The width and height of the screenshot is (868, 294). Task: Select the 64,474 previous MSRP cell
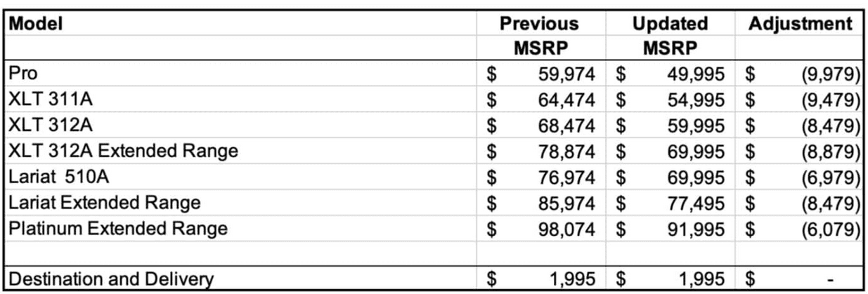(541, 99)
